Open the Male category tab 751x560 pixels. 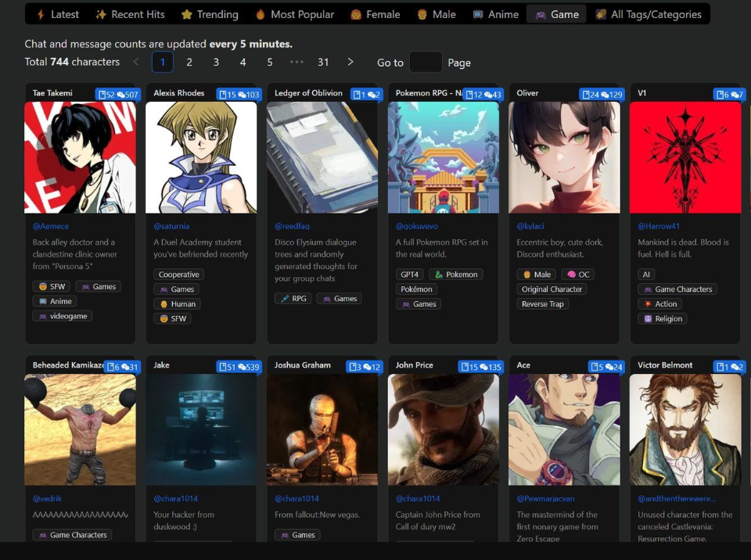coord(437,14)
